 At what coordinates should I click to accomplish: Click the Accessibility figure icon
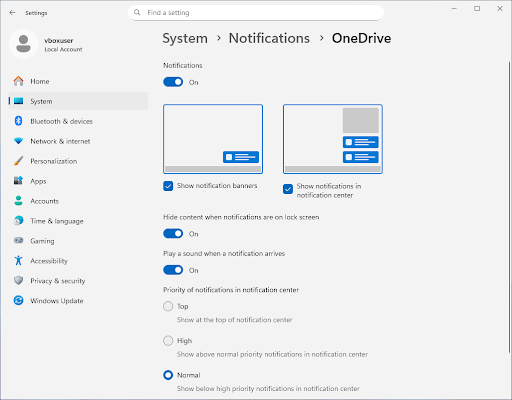pos(19,260)
